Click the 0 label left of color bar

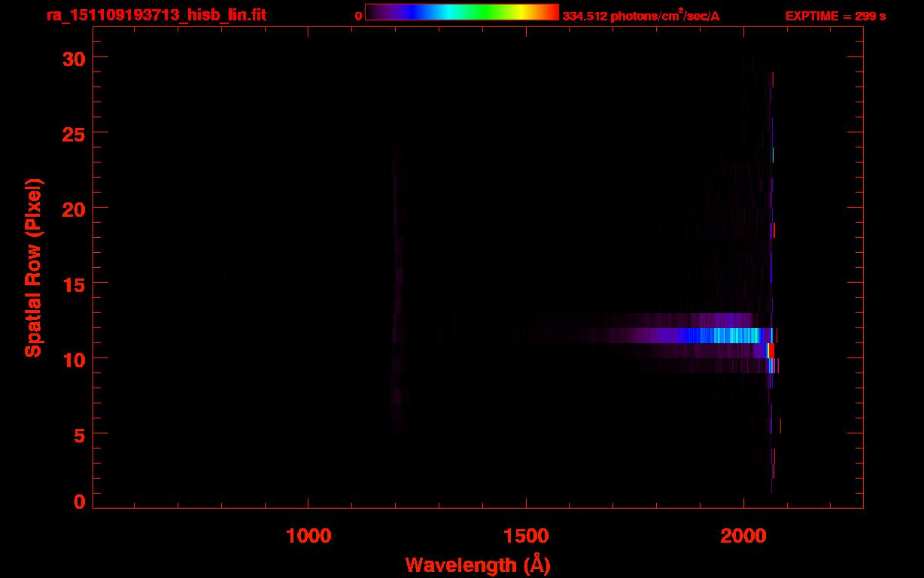(359, 16)
